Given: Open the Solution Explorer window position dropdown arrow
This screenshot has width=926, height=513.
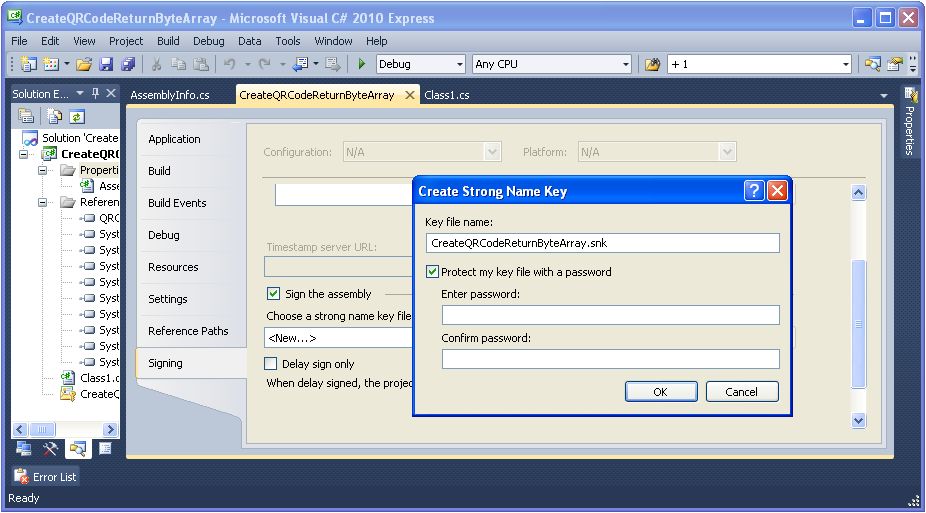Looking at the screenshot, I should click(80, 93).
